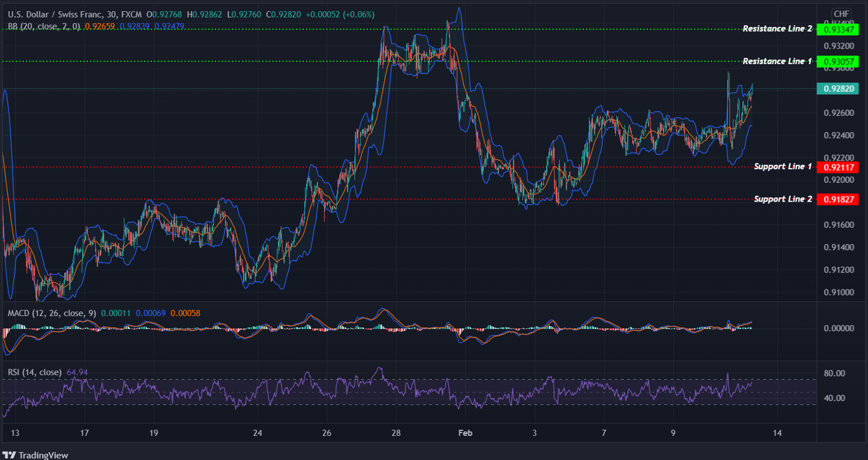868x460 pixels.
Task: Open the CHF currency selector on price scale
Action: tap(842, 14)
